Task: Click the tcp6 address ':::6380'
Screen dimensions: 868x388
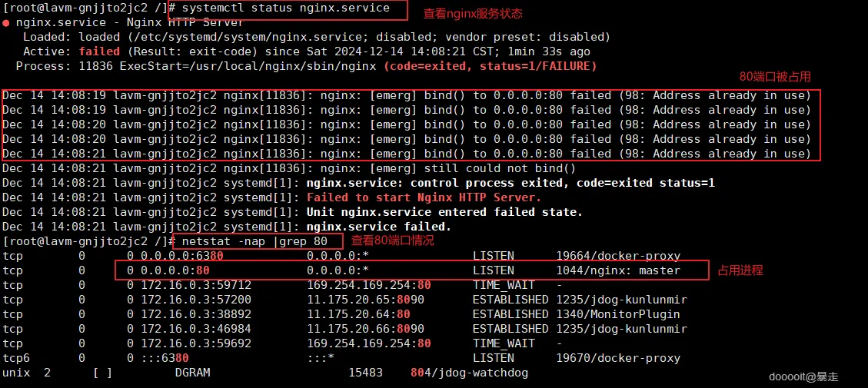Action: tap(165, 358)
